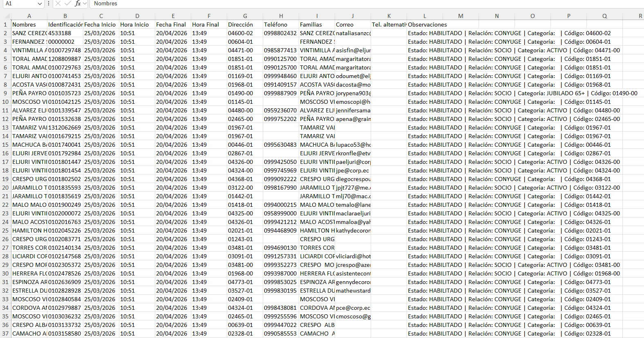Select phone number cell 0958999000
Viewport: 644px width, 338px height.
click(x=281, y=213)
